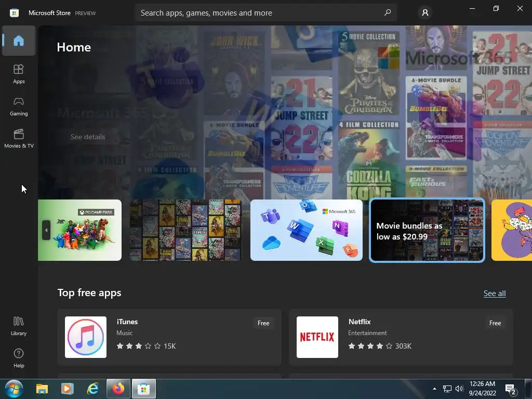
Task: Select the Microsoft 365 carousel card
Action: 307,230
